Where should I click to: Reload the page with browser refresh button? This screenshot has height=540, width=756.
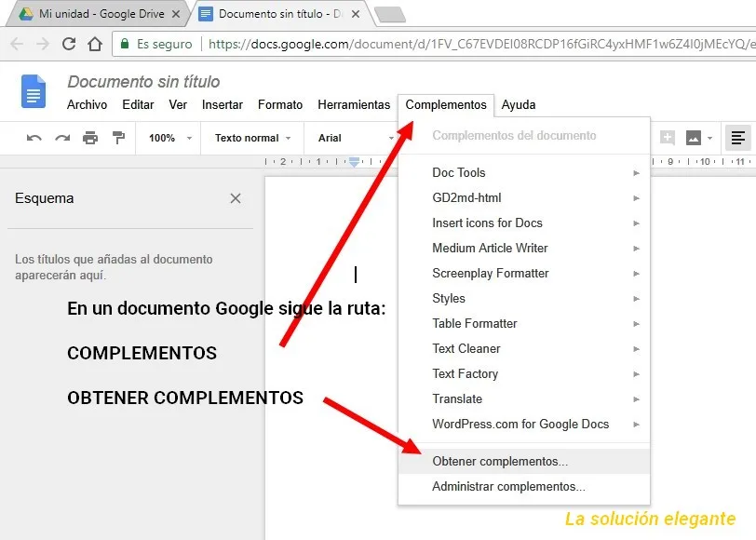point(68,44)
